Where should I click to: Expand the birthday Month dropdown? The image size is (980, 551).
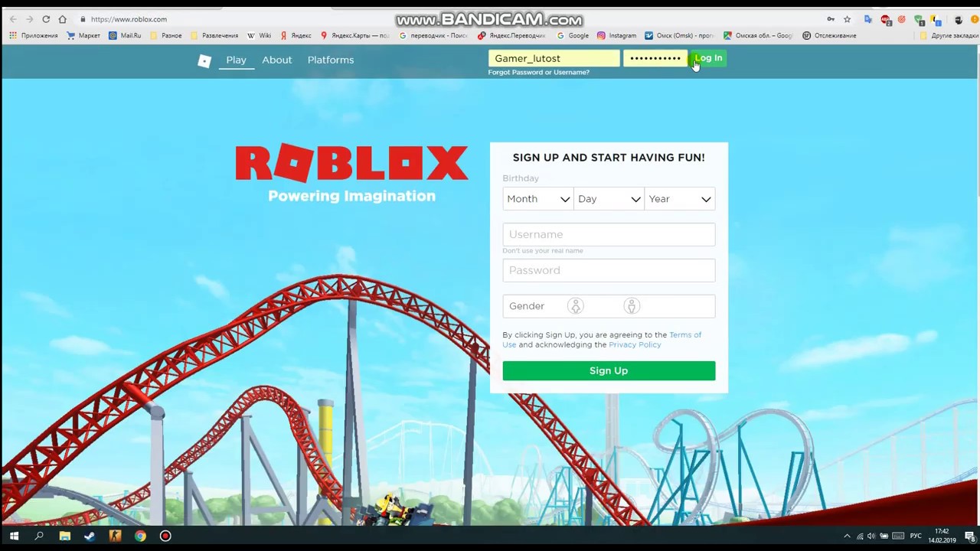[x=538, y=199]
